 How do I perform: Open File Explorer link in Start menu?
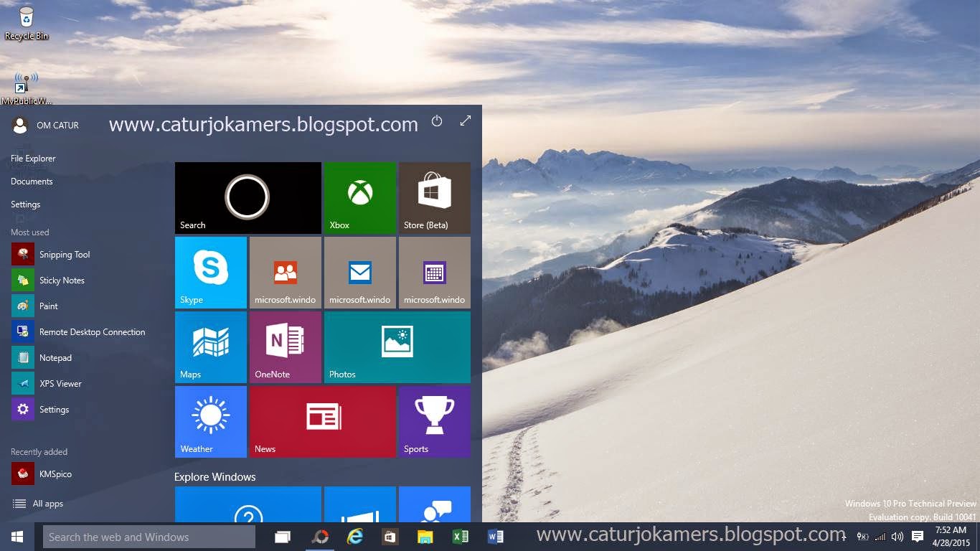[x=33, y=159]
